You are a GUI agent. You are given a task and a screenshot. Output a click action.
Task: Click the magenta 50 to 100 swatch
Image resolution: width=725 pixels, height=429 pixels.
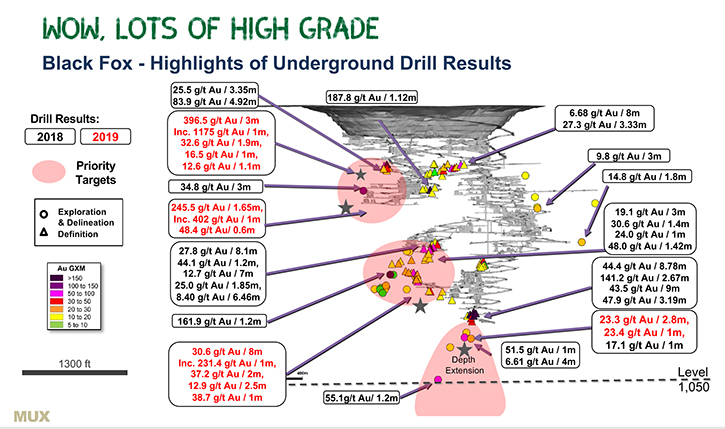point(57,294)
